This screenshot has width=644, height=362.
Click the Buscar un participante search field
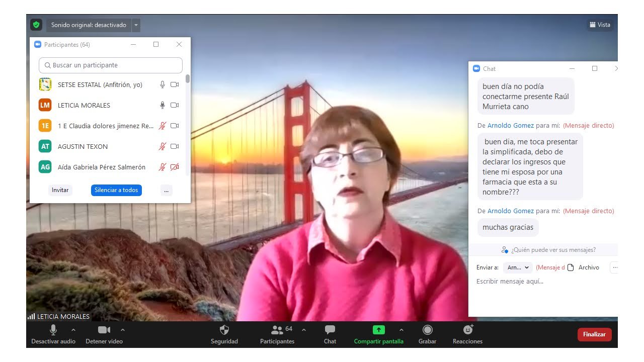(111, 65)
